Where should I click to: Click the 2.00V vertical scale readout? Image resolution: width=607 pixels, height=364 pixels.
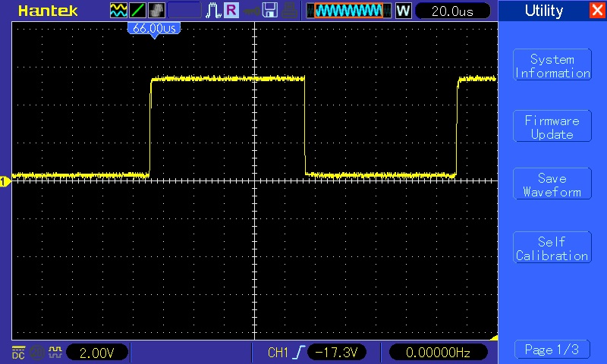tap(97, 352)
